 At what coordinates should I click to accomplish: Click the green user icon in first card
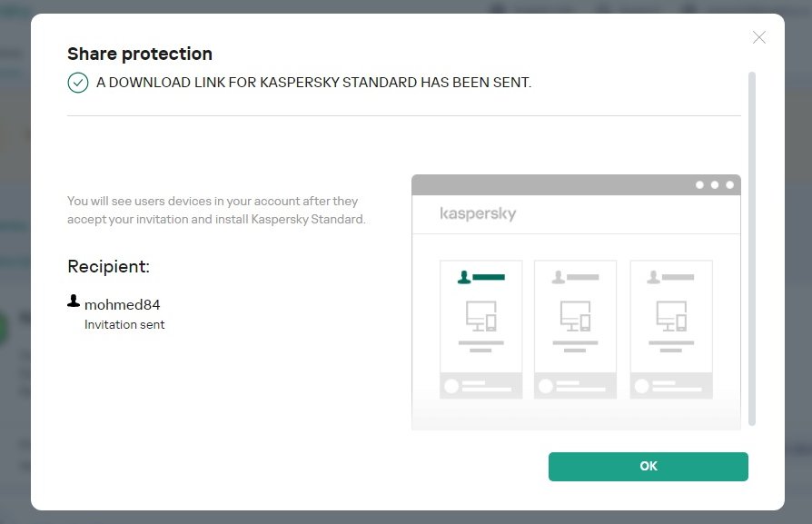pos(464,277)
